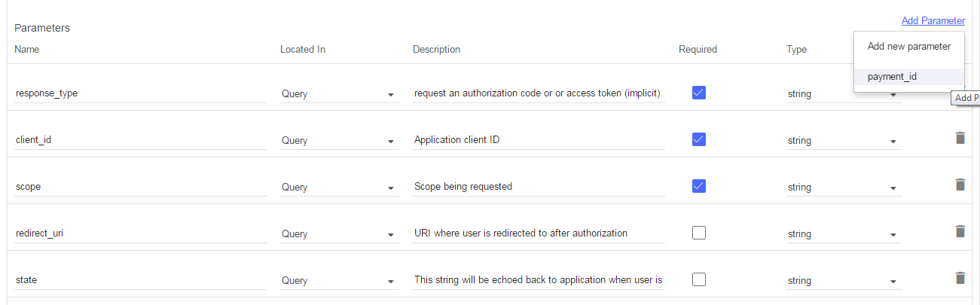The height and width of the screenshot is (305, 980).
Task: Choose 'Add new parameter' menu entry
Action: click(x=909, y=47)
